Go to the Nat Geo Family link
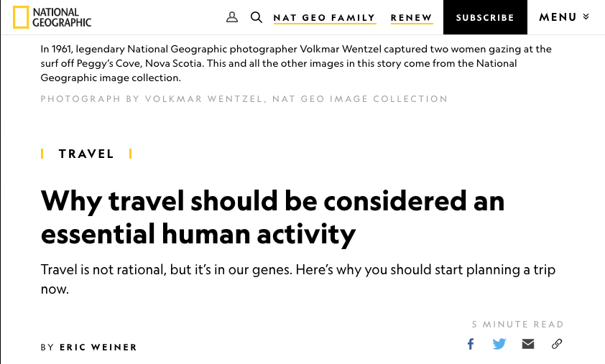 coord(324,18)
